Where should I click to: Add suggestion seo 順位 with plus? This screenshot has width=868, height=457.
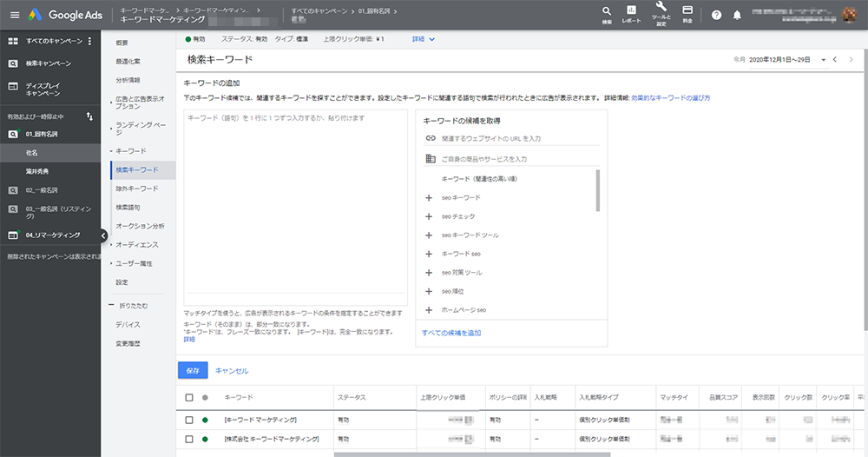(429, 291)
